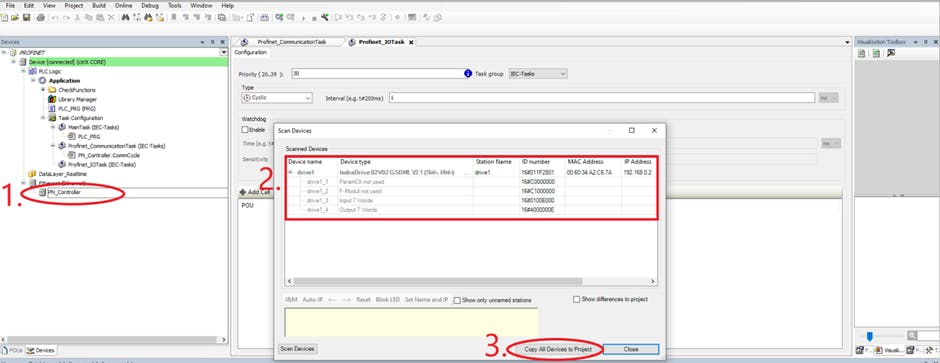Click the Close button in Scan Devices
The image size is (940, 363).
[x=631, y=349]
